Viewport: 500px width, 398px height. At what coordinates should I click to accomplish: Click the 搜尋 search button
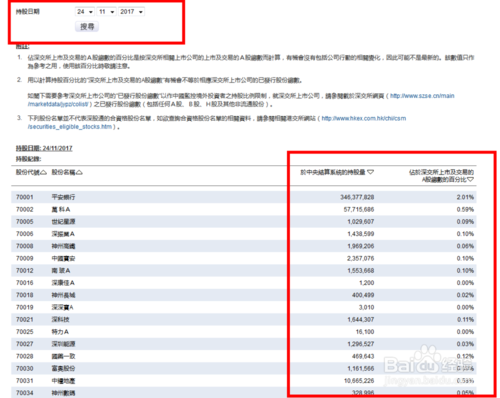click(87, 26)
